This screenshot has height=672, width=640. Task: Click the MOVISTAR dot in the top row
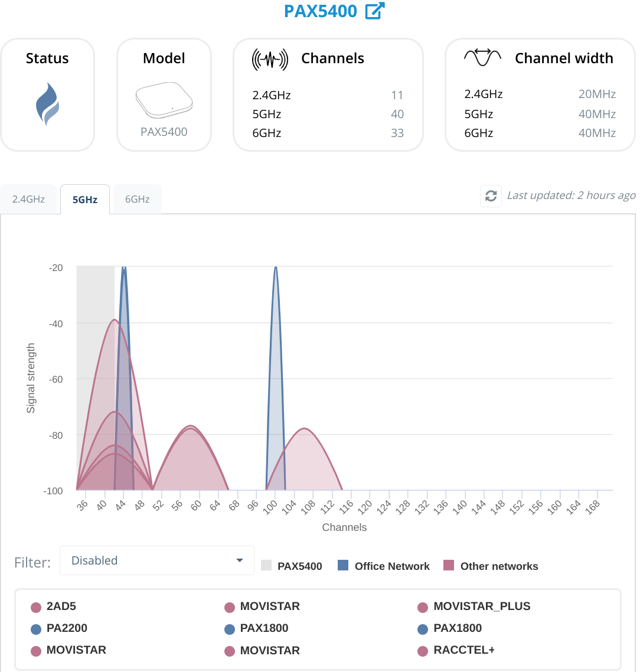(x=230, y=607)
